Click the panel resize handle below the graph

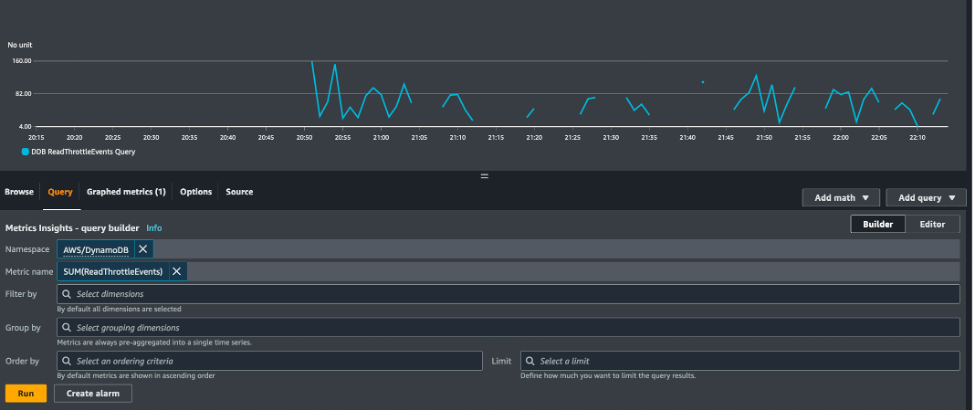coord(485,176)
